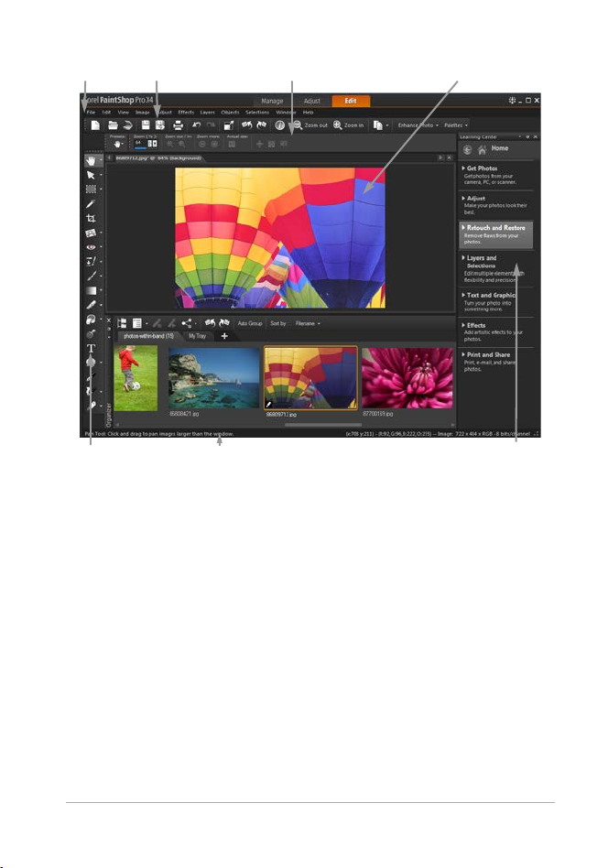Open the View menu
608x868 pixels.
[123, 113]
